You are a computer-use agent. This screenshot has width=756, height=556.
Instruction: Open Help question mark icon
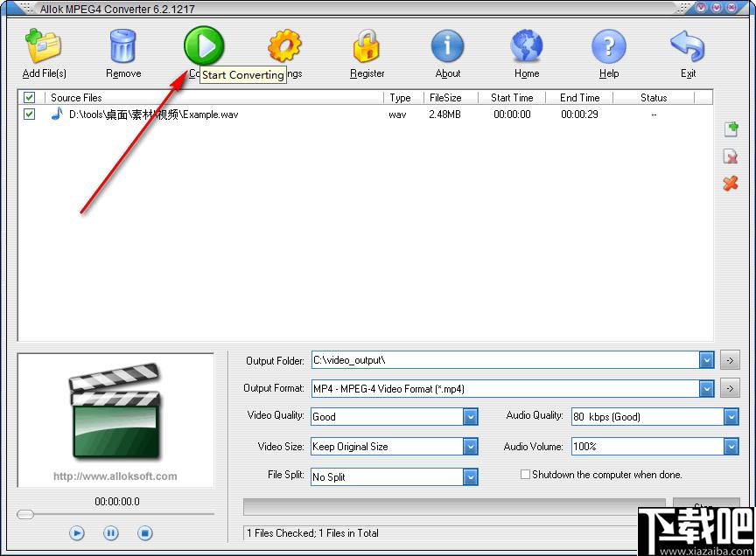(609, 46)
